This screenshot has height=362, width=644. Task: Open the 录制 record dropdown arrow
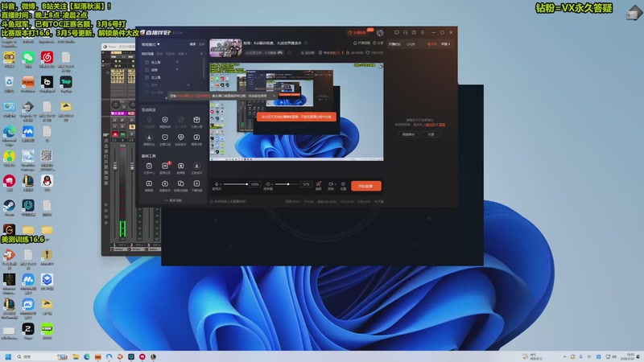click(335, 184)
